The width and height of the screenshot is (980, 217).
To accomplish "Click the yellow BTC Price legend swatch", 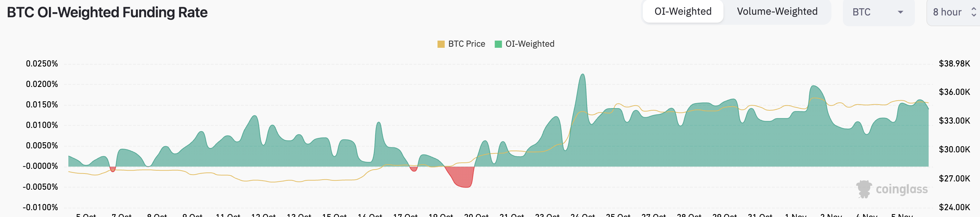I will click(x=441, y=44).
